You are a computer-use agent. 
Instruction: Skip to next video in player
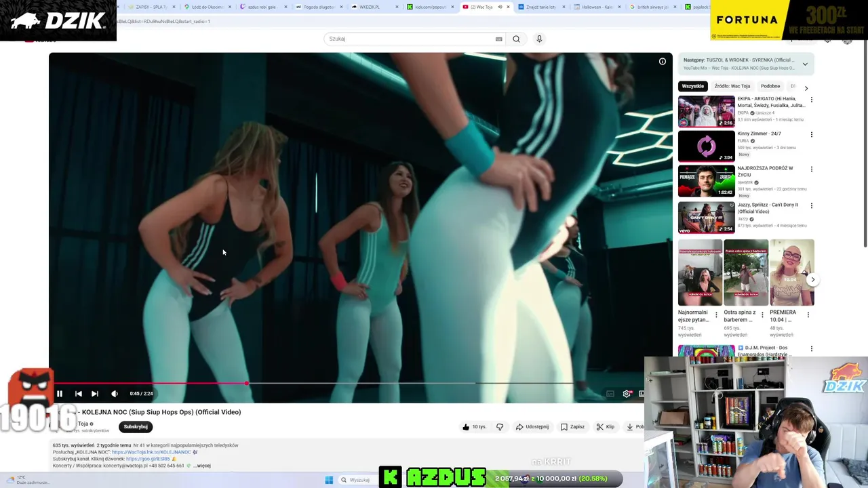coord(95,394)
